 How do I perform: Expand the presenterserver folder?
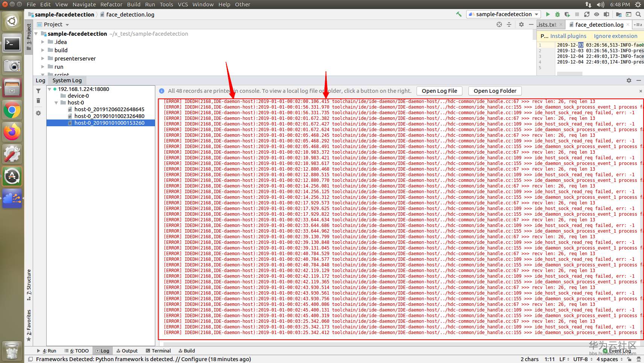[x=43, y=59]
